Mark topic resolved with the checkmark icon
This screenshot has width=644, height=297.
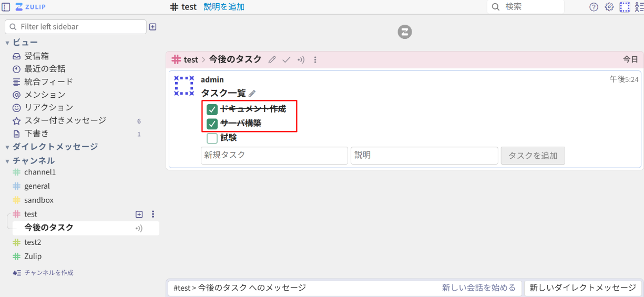coord(287,60)
